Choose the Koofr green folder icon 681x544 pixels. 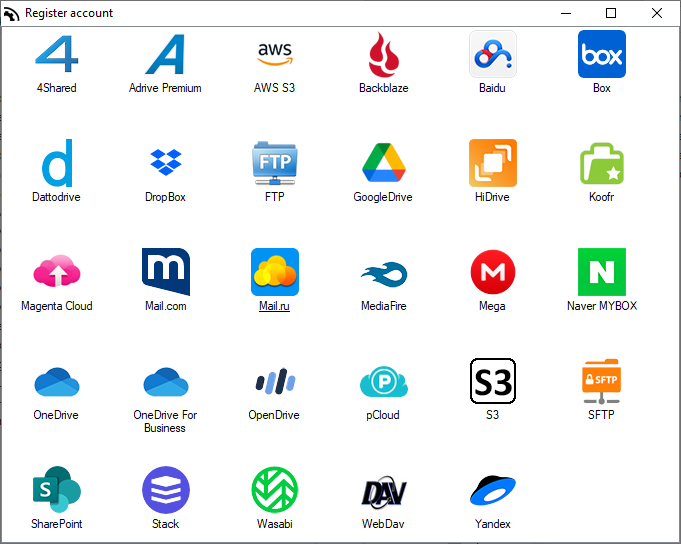point(602,163)
